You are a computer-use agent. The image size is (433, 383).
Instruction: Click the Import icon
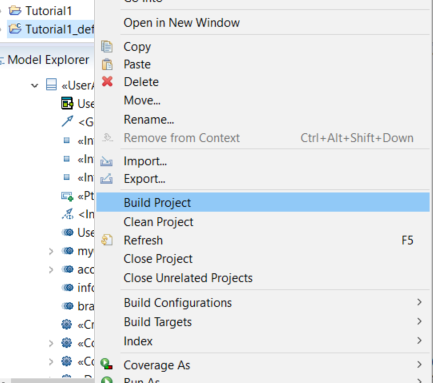click(106, 161)
